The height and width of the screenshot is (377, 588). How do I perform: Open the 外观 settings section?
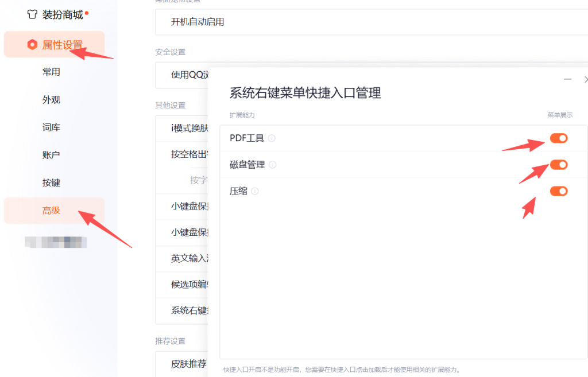51,100
